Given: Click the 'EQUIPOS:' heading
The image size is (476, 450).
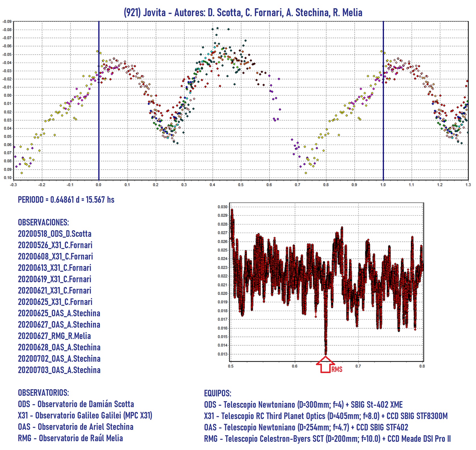Looking at the screenshot, I should [218, 393].
